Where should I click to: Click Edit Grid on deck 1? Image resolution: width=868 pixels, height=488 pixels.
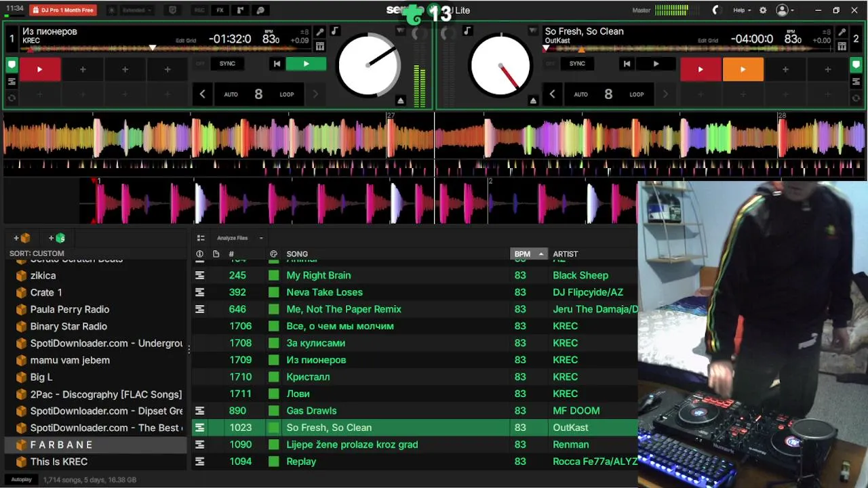point(186,41)
